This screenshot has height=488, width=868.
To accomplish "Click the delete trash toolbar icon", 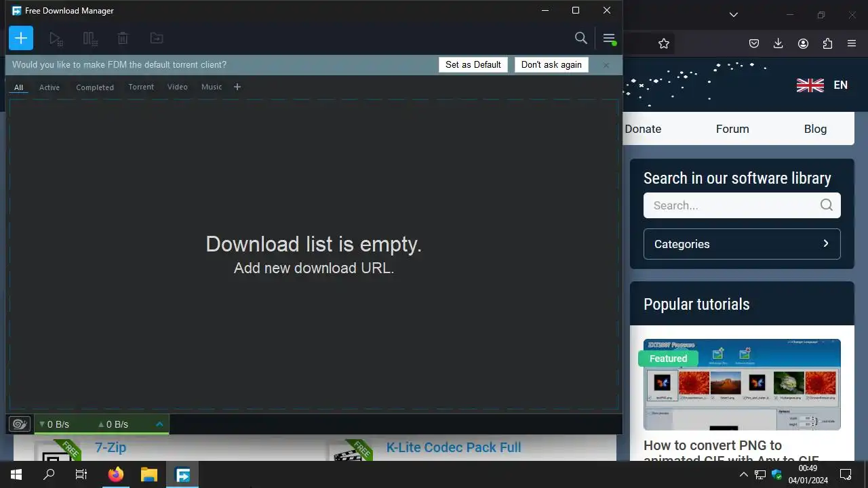I will coord(123,39).
